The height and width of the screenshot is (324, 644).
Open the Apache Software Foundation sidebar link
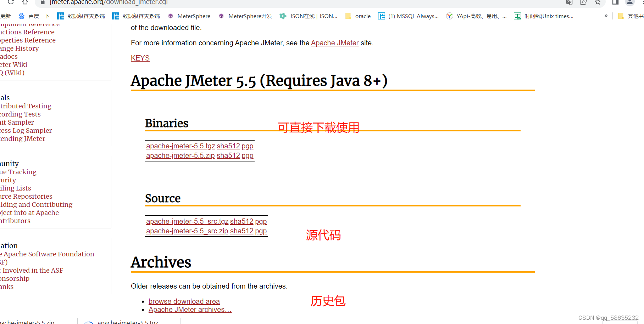tap(47, 258)
